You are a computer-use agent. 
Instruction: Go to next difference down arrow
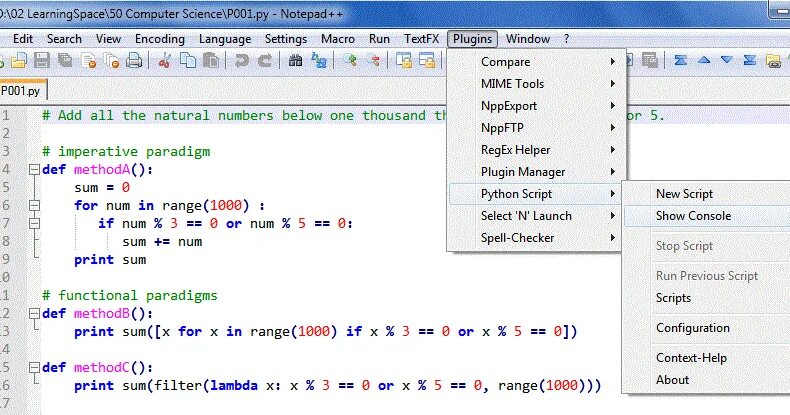point(727,60)
